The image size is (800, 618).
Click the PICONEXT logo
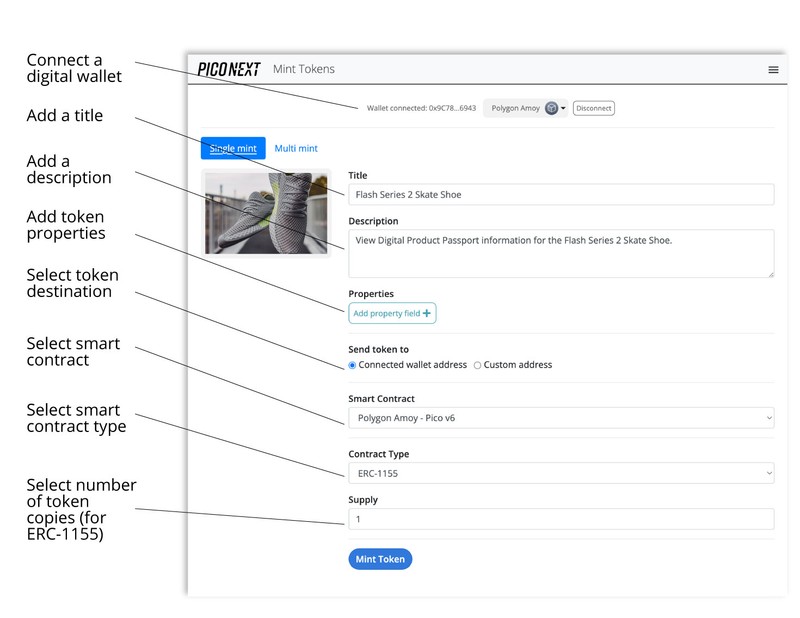tap(229, 69)
